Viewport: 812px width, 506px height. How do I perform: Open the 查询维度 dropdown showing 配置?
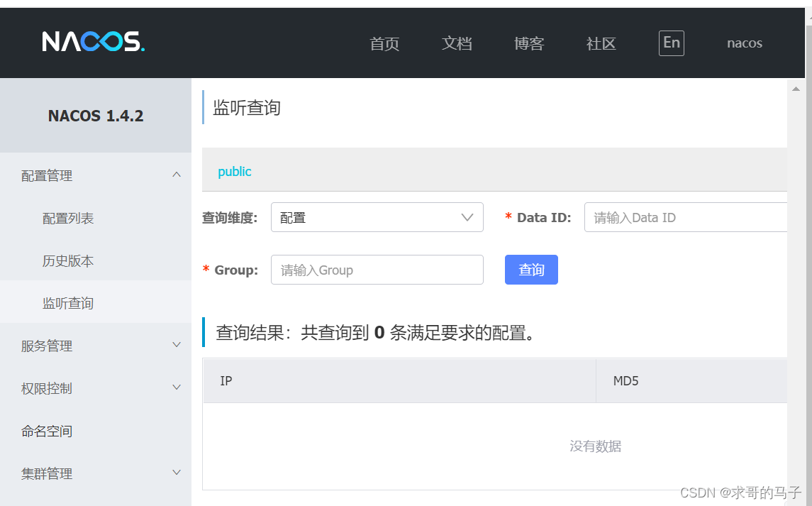click(377, 217)
